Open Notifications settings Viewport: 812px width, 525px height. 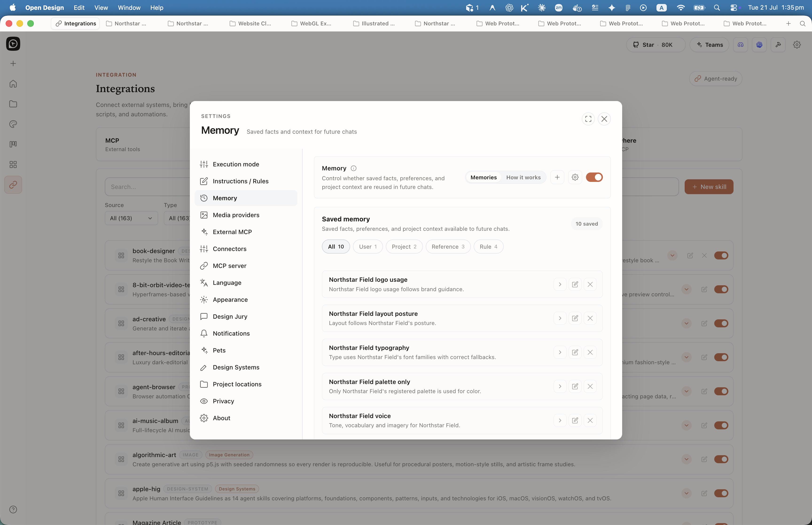(x=246, y=334)
